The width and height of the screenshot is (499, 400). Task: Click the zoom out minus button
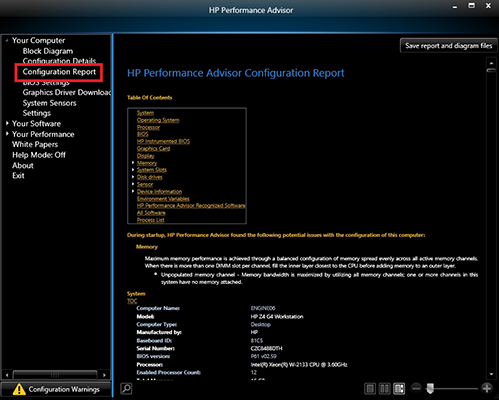pyautogui.click(x=416, y=388)
